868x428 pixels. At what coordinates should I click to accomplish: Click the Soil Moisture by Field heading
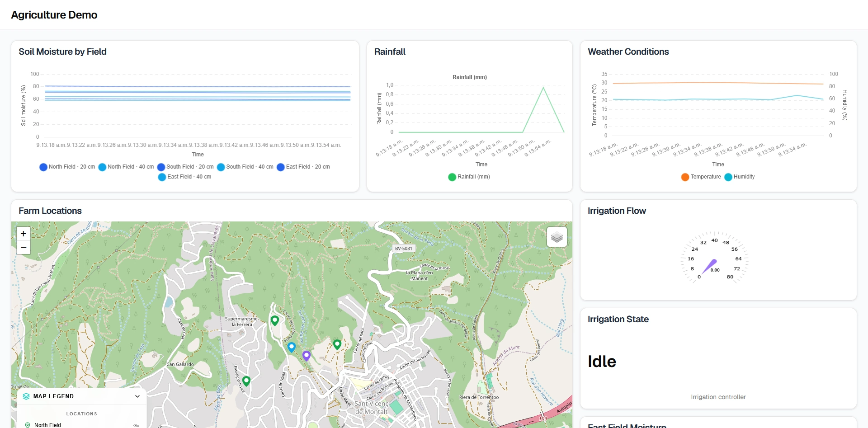pyautogui.click(x=62, y=52)
